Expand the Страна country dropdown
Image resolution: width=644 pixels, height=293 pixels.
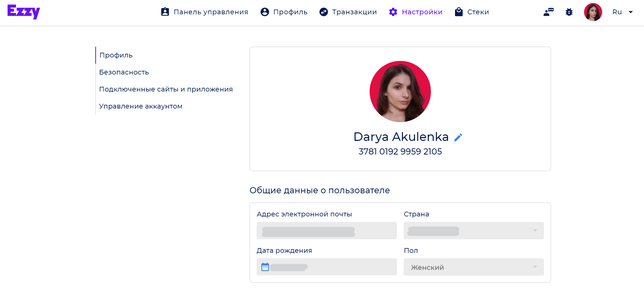(x=474, y=230)
